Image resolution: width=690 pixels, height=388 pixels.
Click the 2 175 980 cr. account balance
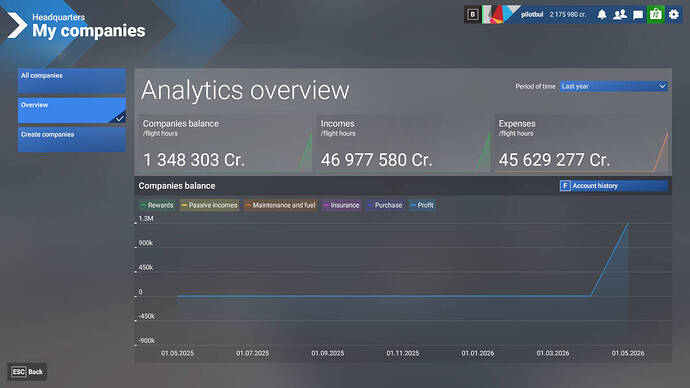pos(568,15)
